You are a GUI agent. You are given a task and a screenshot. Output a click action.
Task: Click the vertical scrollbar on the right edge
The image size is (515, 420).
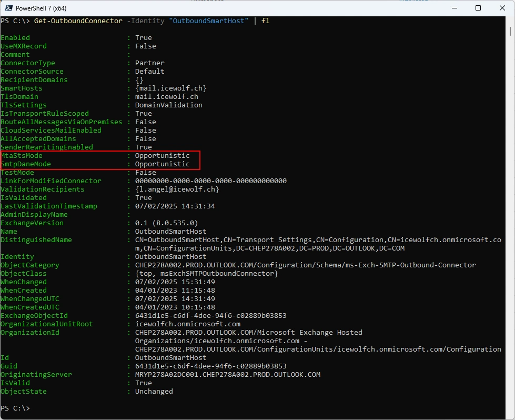point(511,211)
